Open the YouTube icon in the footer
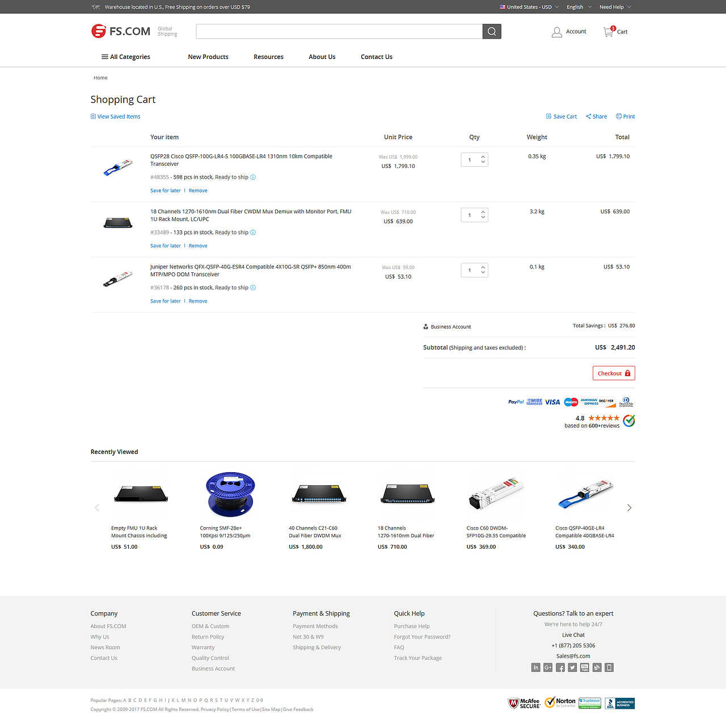The image size is (726, 728). pyautogui.click(x=584, y=668)
